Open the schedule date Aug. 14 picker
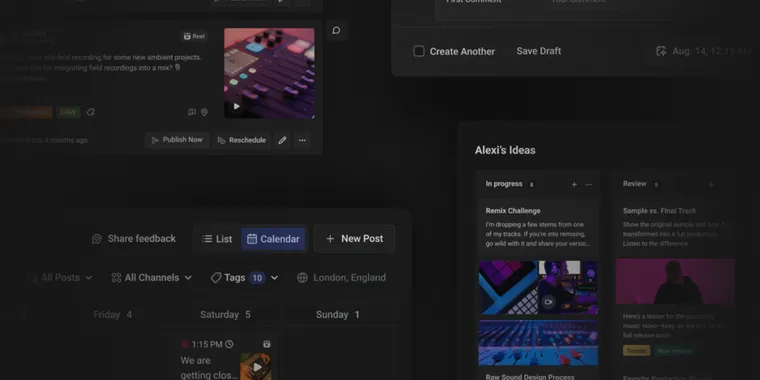 (x=704, y=51)
